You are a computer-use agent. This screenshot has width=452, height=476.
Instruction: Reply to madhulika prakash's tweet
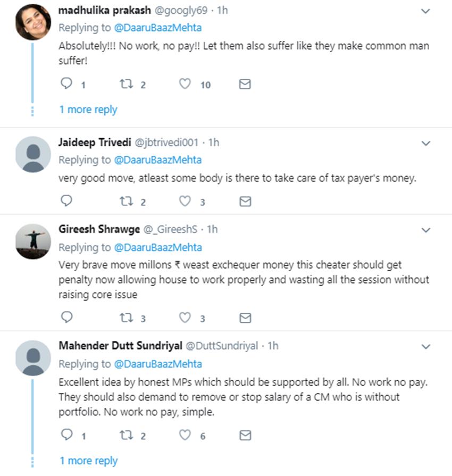click(x=66, y=83)
